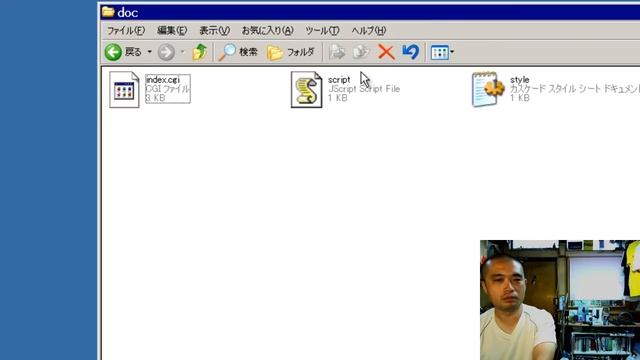Screen dimensions: 640x360
Task: Open the Forward history dropdown arrow
Action: (182, 52)
